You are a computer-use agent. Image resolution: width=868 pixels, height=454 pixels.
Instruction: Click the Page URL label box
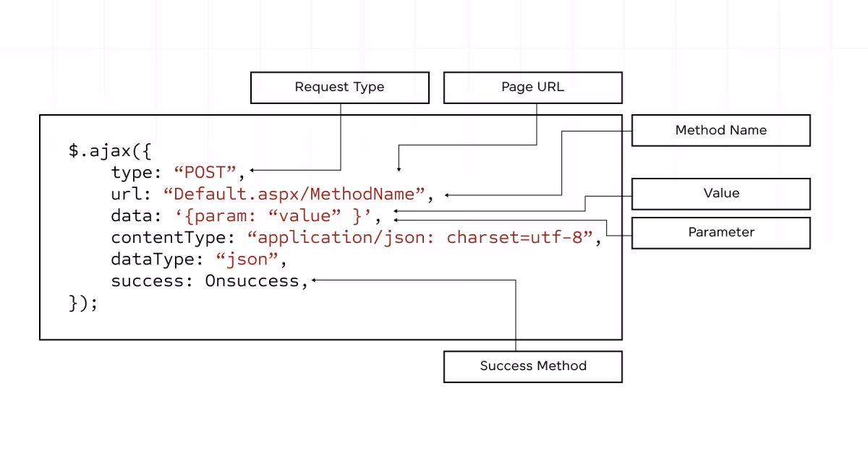tap(532, 87)
